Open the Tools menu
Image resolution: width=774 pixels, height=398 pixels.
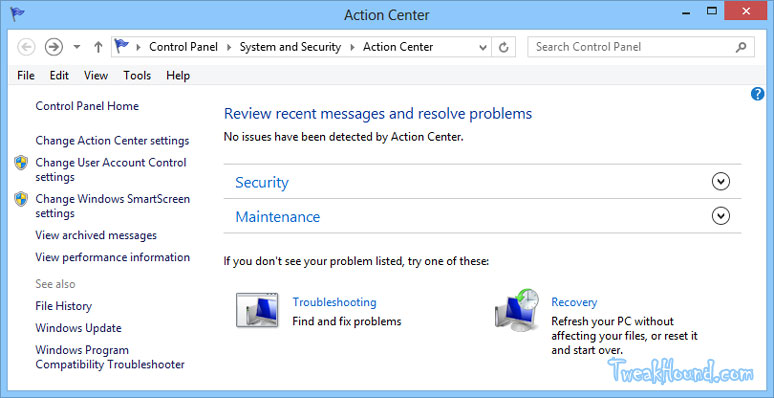tap(137, 76)
